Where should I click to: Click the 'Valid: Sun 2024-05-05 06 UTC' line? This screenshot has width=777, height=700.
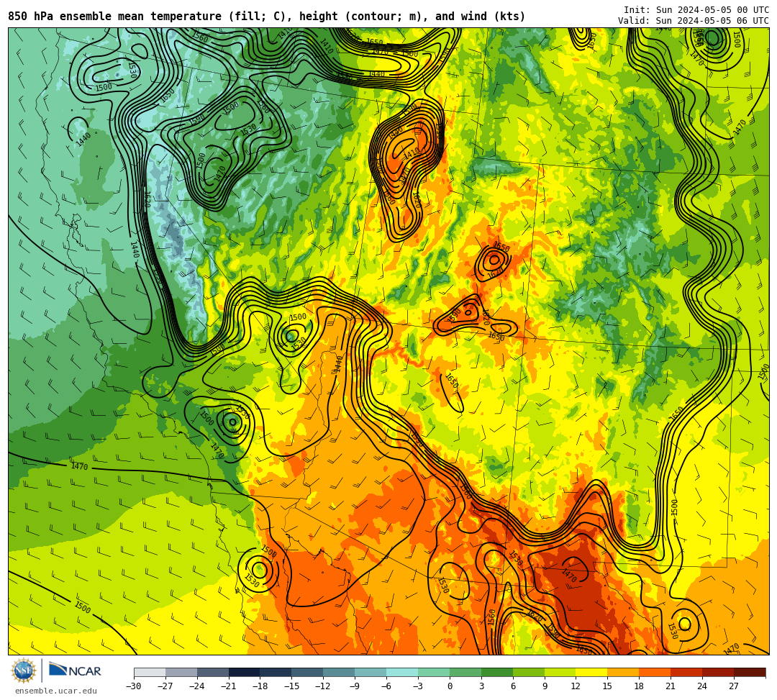click(x=694, y=21)
